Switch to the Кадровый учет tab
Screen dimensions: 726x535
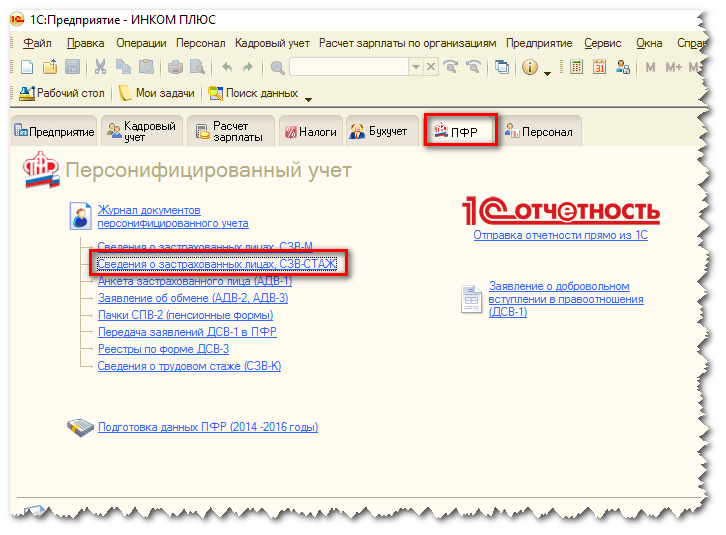coord(142,131)
